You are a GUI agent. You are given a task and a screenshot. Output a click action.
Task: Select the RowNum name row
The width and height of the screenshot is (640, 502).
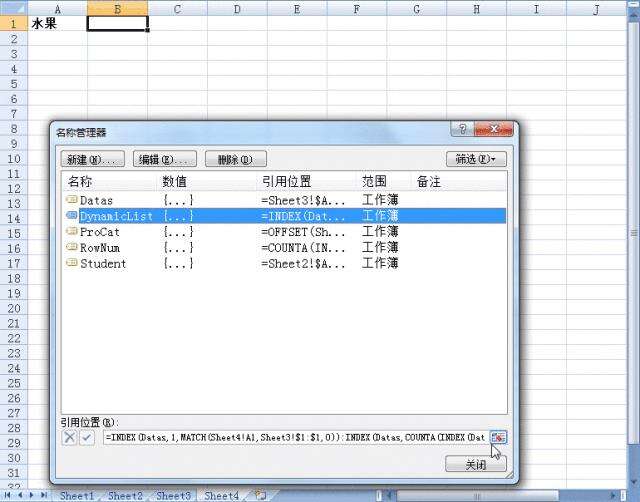coord(284,247)
